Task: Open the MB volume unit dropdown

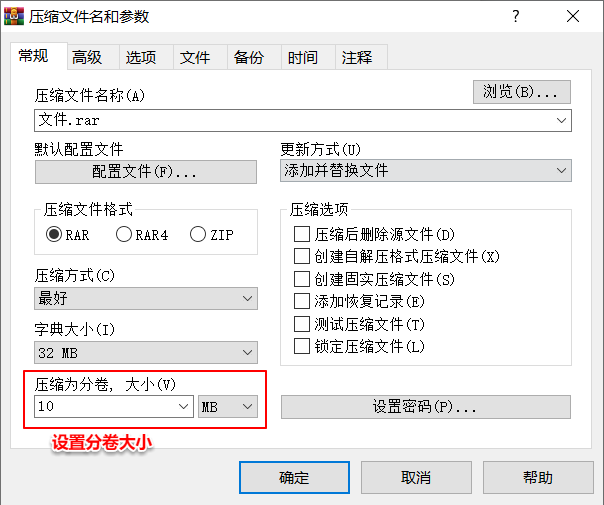Action: 229,406
